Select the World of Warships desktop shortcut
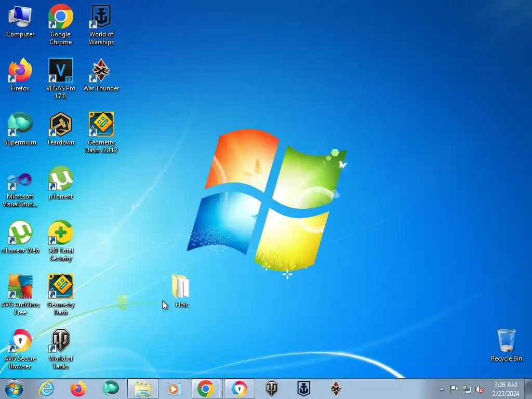The image size is (532, 399). (101, 24)
